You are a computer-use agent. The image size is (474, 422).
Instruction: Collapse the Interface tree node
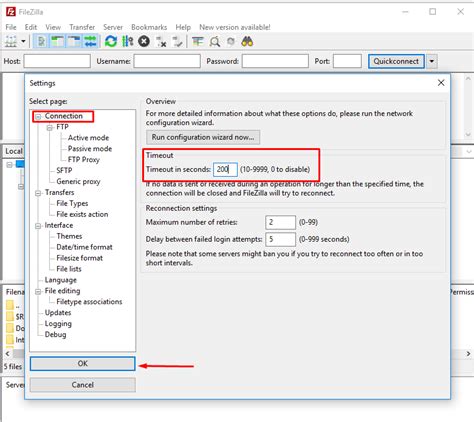pyautogui.click(x=38, y=226)
